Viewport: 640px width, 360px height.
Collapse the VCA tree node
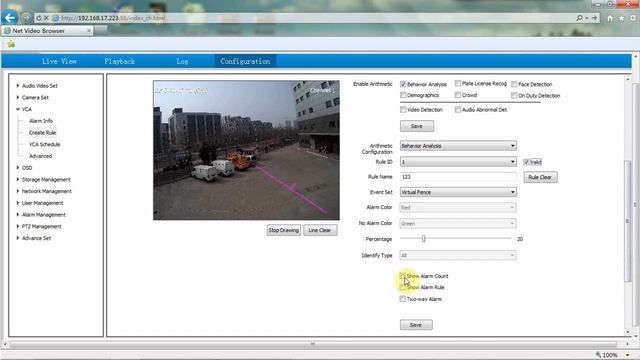[18, 109]
